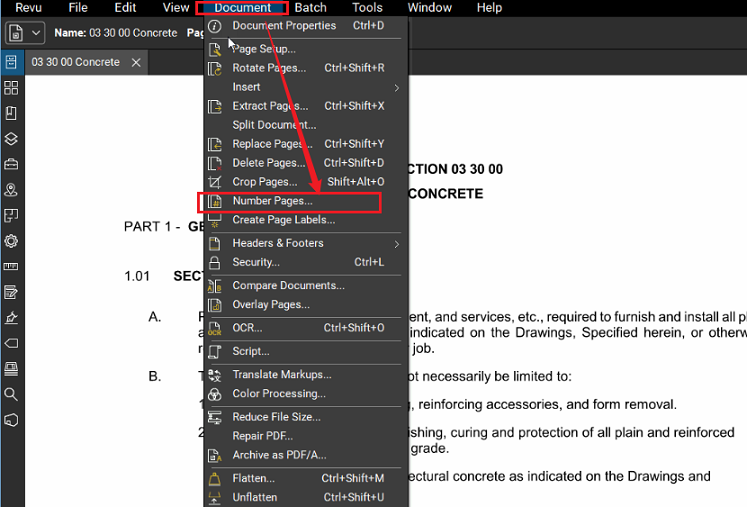Select Repair PDF option
Viewport: 747px width, 507px height.
[x=305, y=436]
